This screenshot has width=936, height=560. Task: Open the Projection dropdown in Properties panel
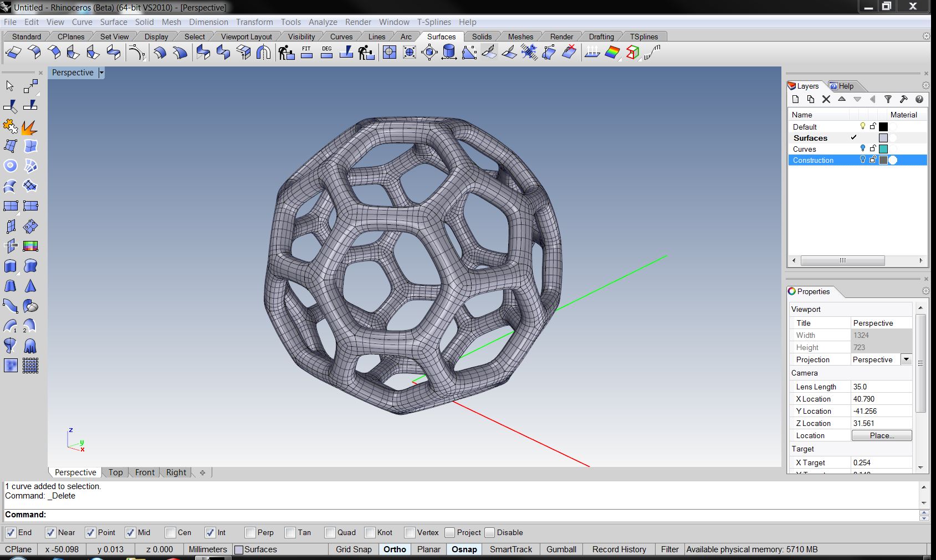pos(907,359)
